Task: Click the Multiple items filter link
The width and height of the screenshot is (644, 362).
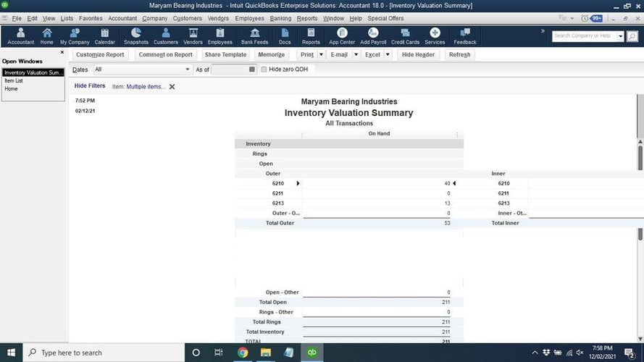Action: click(x=146, y=87)
